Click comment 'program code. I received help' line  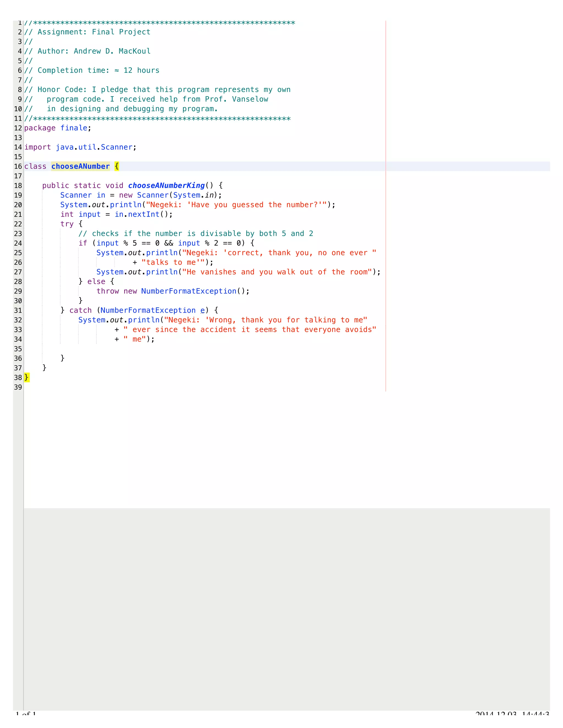click(146, 99)
